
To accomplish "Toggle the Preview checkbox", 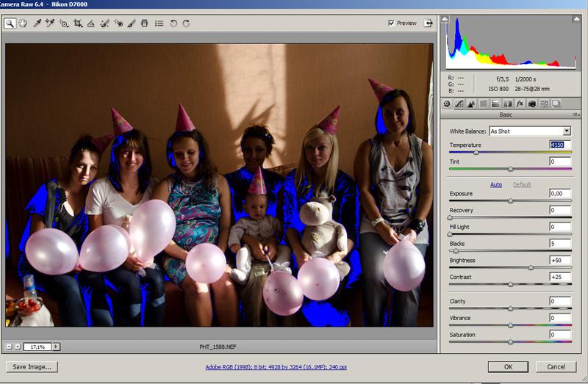I will tap(391, 23).
